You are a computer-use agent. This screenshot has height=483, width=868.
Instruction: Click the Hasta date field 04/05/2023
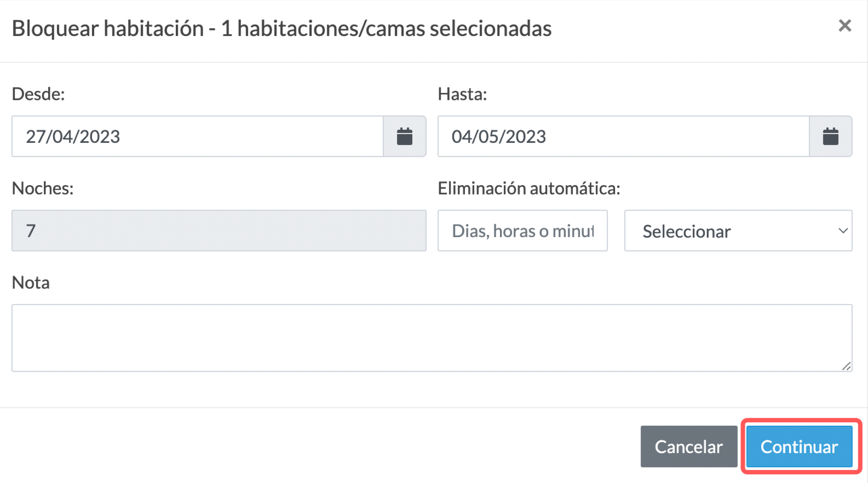click(623, 136)
